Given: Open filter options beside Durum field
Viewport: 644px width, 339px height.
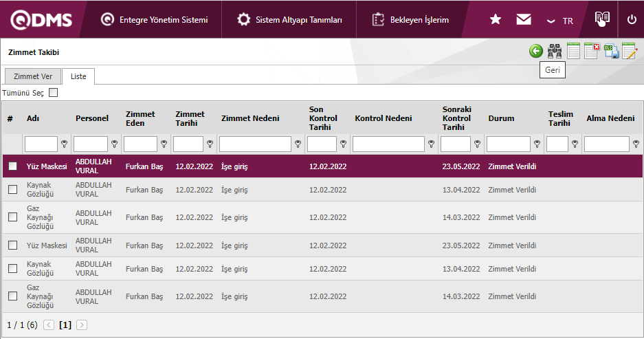Looking at the screenshot, I should pyautogui.click(x=537, y=144).
